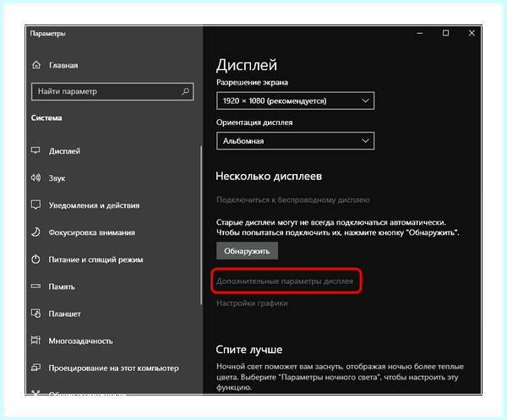The width and height of the screenshot is (507, 420).
Task: Click the speaker icon next to Звук
Action: pos(35,177)
